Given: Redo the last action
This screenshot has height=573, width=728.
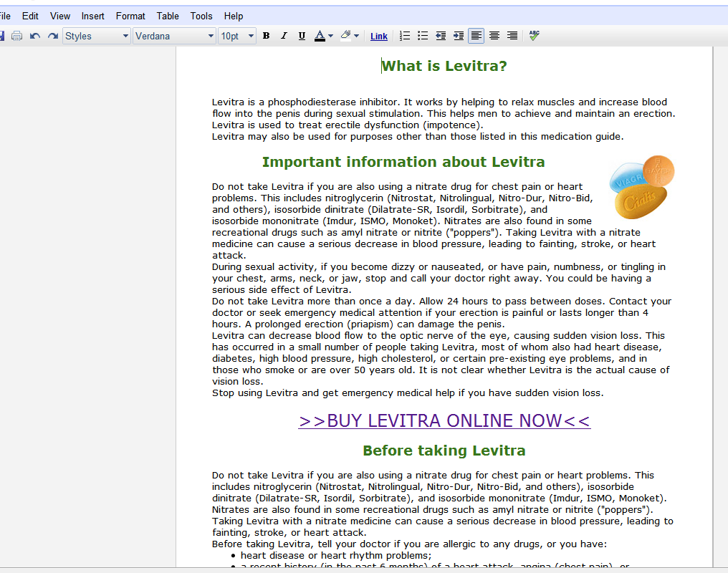Looking at the screenshot, I should pos(53,36).
